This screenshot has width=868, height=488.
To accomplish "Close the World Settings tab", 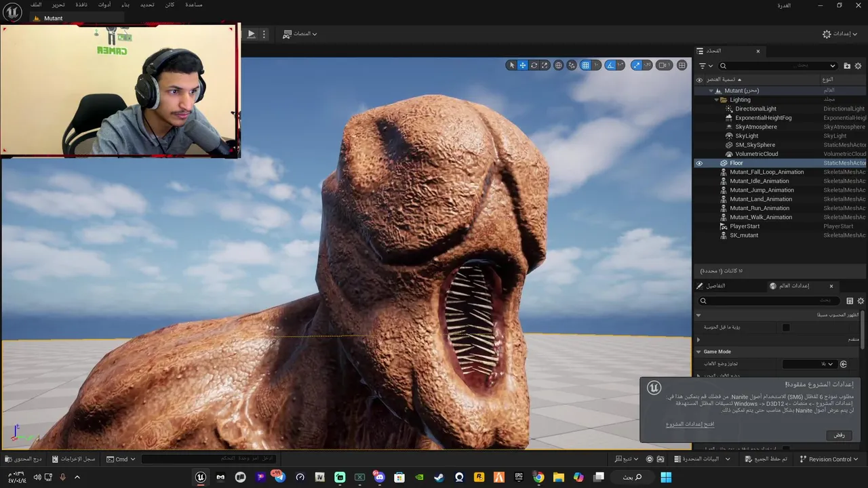I will [x=831, y=286].
